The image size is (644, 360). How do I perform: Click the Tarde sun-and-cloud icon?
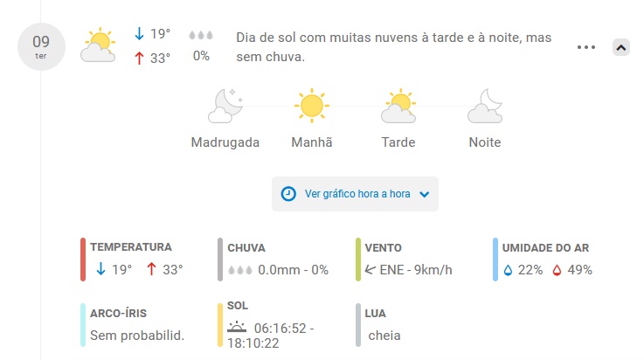[398, 106]
